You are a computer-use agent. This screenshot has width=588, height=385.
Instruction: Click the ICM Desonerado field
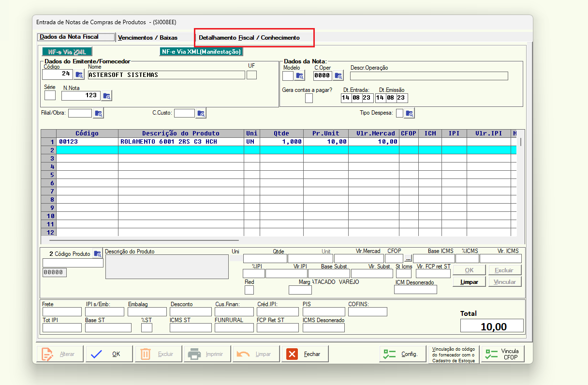pyautogui.click(x=415, y=290)
